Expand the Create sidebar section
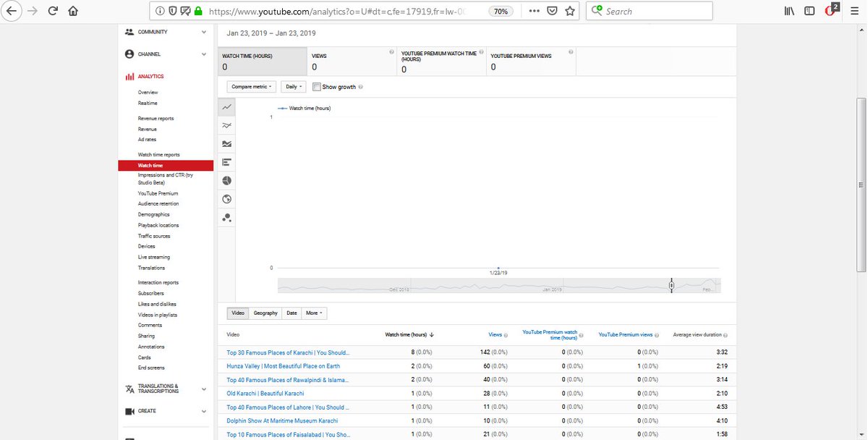 pyautogui.click(x=166, y=411)
